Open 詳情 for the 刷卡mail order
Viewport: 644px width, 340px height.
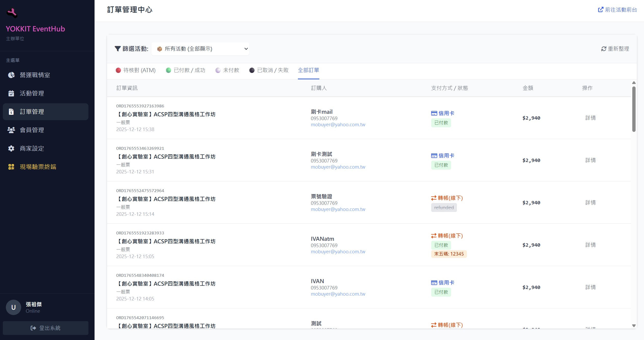coord(590,118)
